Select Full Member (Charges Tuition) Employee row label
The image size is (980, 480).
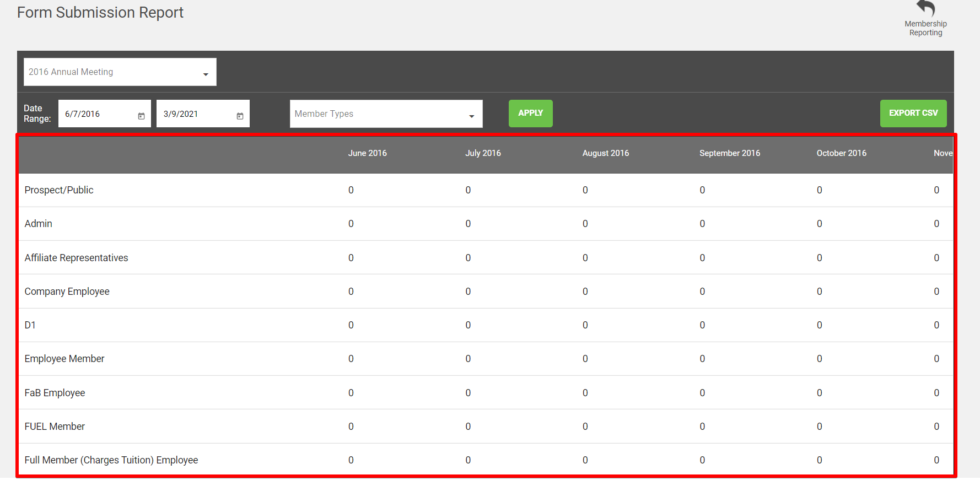click(111, 460)
